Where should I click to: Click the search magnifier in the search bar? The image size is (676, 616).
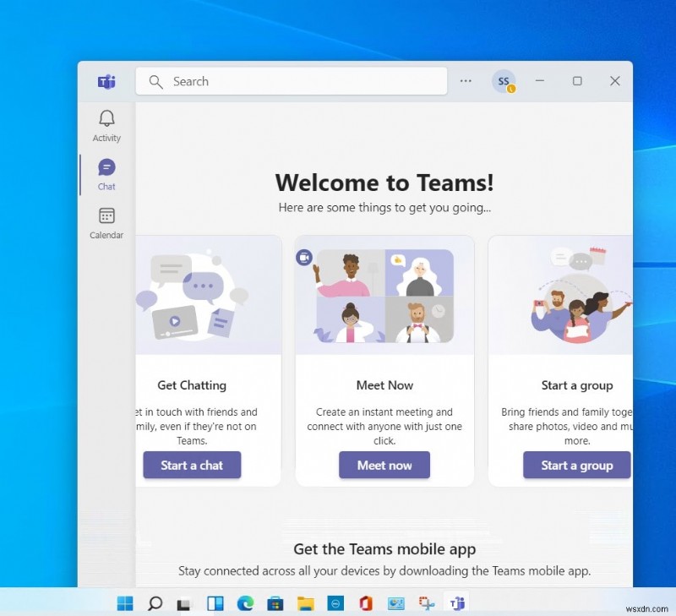point(155,81)
